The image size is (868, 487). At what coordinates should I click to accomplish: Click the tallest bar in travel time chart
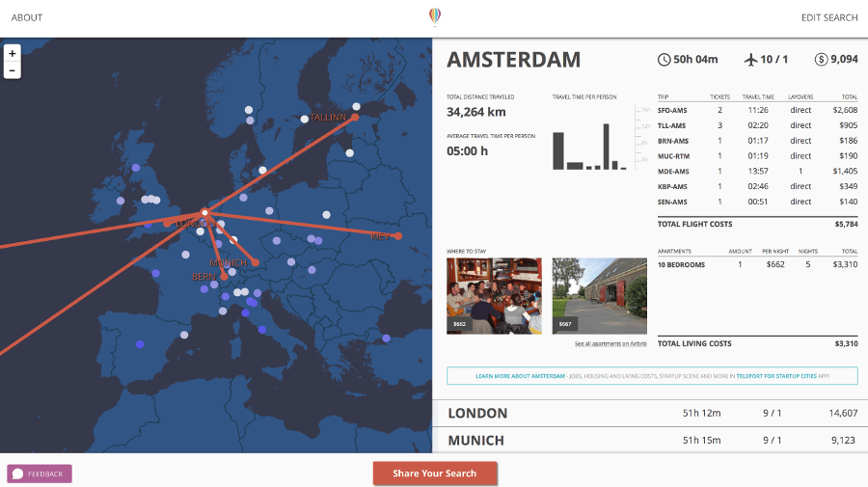point(607,147)
